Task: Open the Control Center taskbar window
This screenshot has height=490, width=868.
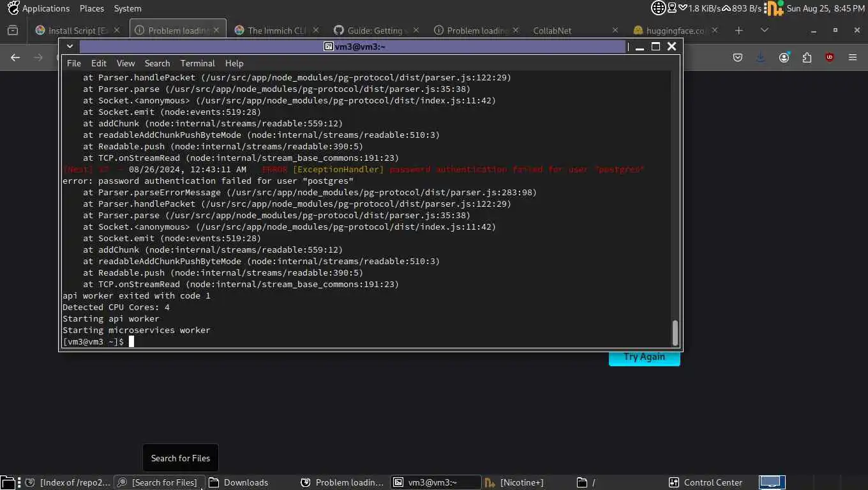Action: coord(710,482)
